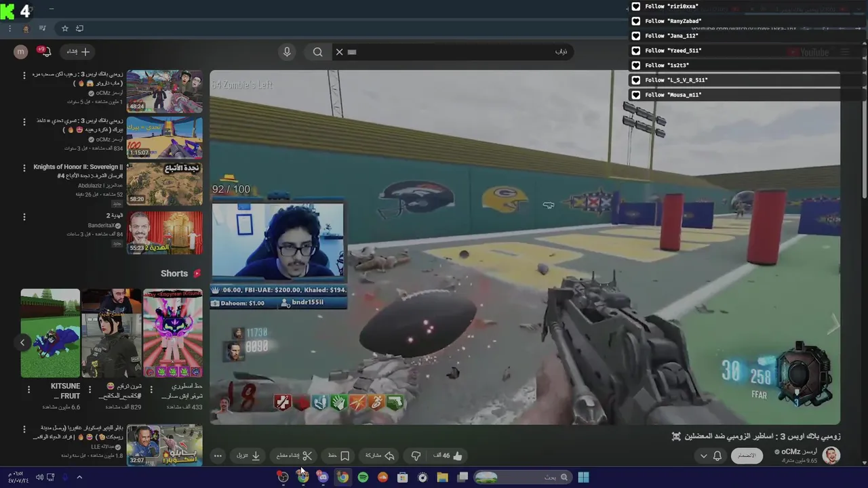
Task: Open YouTube voice search microphone
Action: pos(287,52)
